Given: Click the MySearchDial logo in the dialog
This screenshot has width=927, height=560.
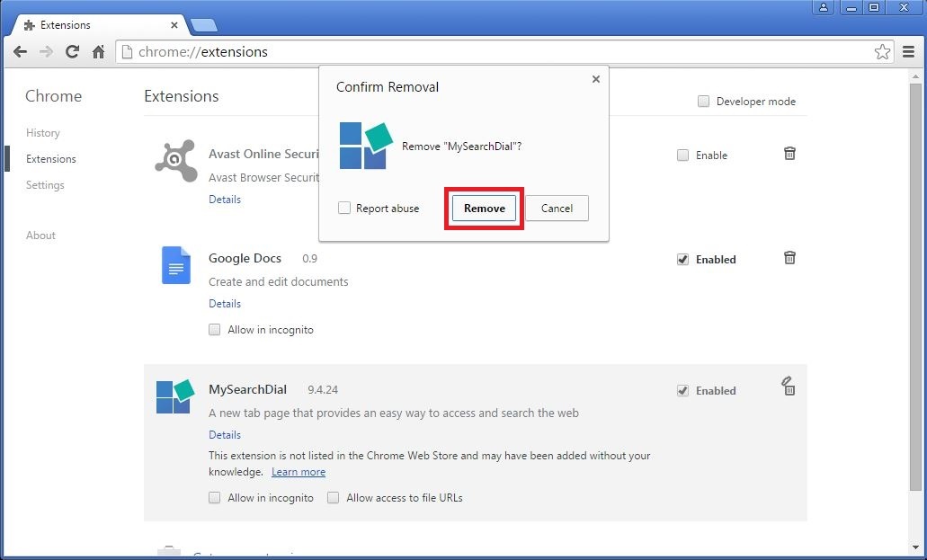Looking at the screenshot, I should [x=366, y=146].
